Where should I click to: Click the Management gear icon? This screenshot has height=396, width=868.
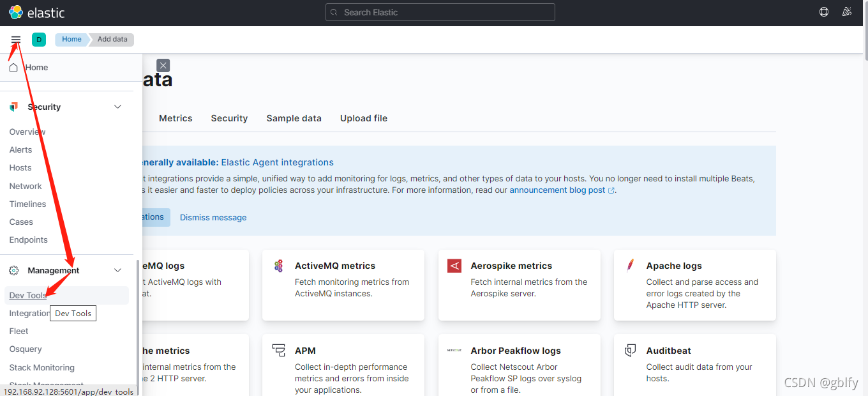14,271
